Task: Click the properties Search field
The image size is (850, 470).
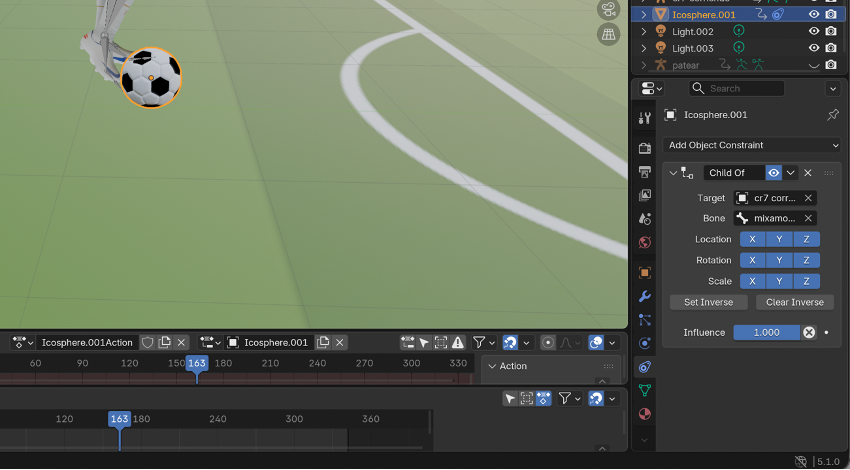Action: pyautogui.click(x=737, y=88)
